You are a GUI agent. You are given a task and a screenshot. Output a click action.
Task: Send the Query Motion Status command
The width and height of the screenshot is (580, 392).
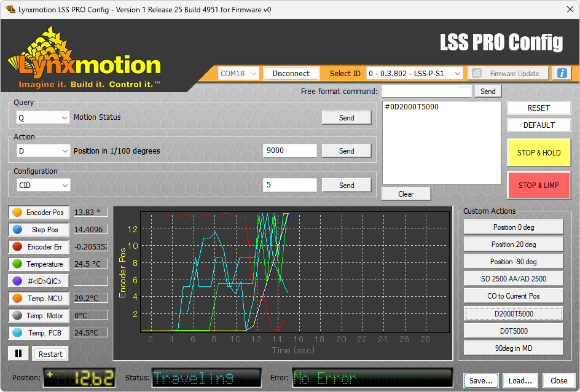[347, 117]
